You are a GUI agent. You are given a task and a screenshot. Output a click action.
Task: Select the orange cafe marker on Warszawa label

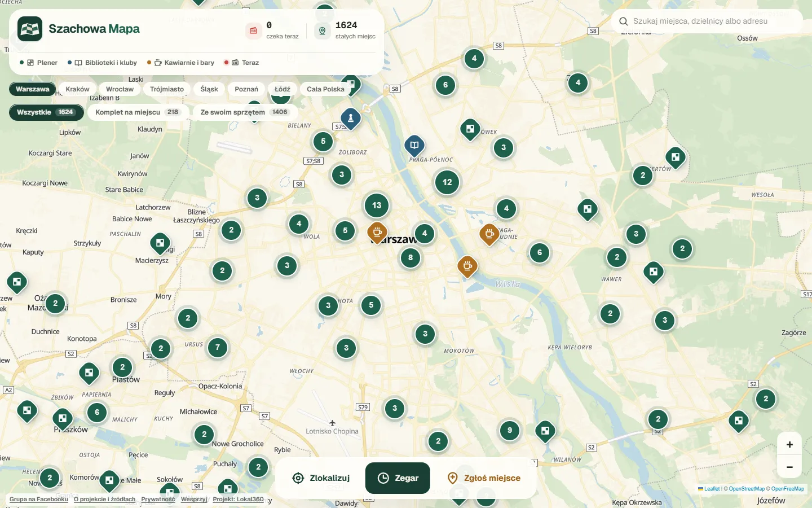pos(377,232)
